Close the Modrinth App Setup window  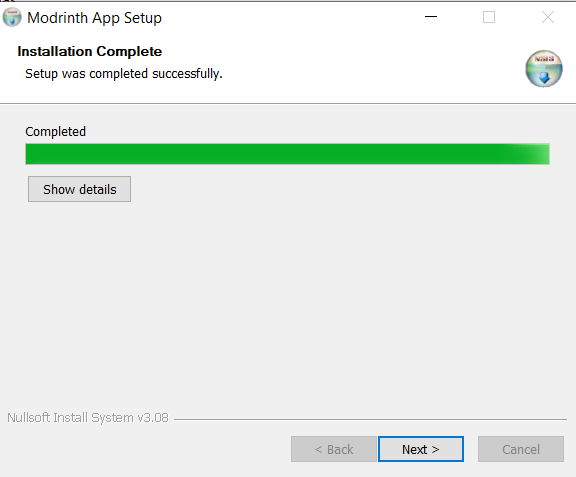pos(547,17)
